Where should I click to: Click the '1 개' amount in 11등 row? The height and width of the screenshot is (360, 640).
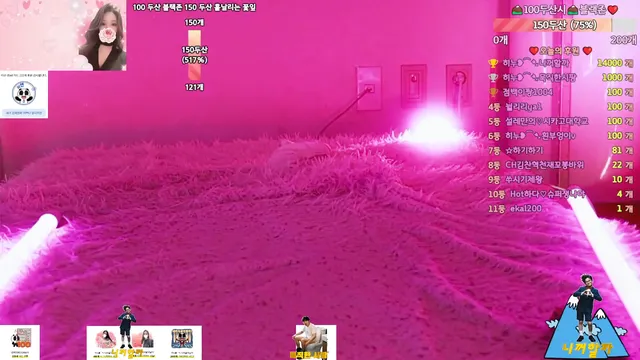point(625,209)
